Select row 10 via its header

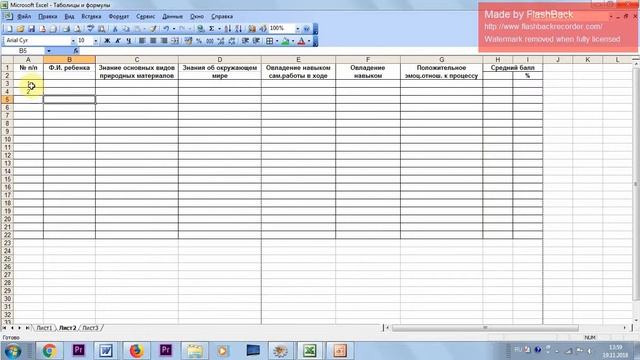click(7, 140)
